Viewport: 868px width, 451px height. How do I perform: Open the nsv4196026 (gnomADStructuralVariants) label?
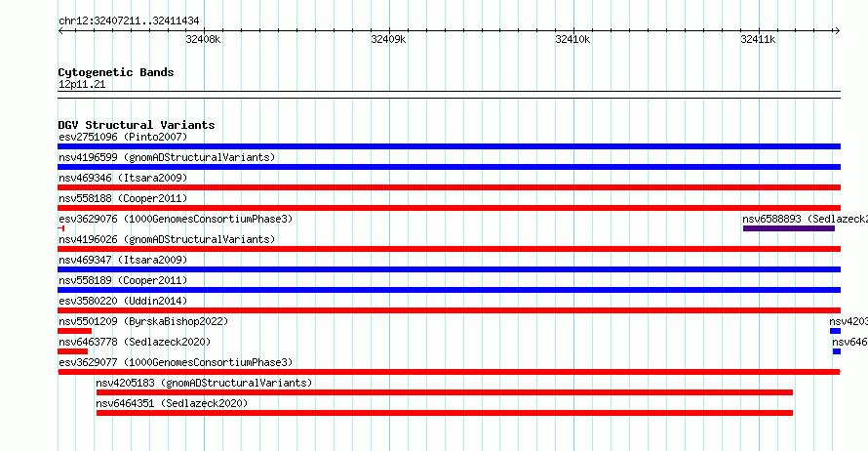tap(167, 239)
